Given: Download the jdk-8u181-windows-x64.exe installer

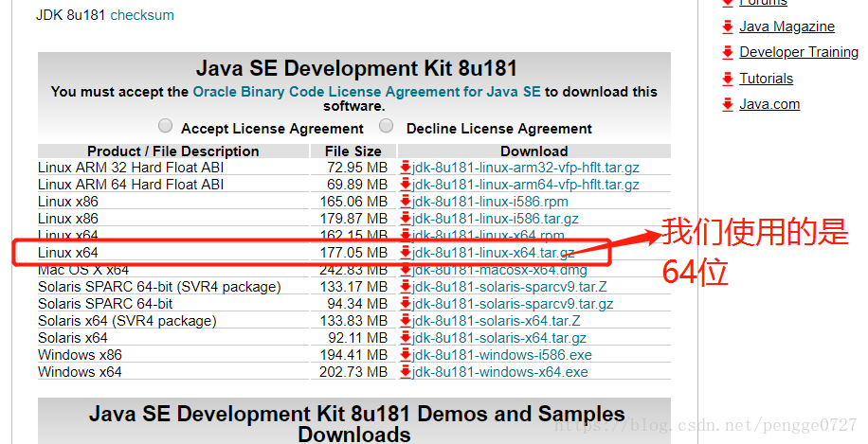Looking at the screenshot, I should coord(500,372).
